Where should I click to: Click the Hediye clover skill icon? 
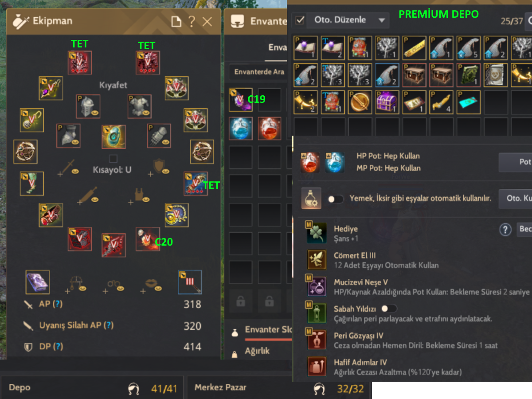(x=317, y=233)
